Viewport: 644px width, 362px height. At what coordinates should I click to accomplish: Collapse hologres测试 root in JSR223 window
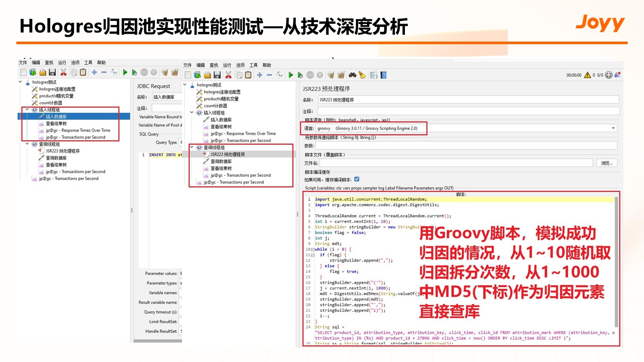[x=185, y=85]
